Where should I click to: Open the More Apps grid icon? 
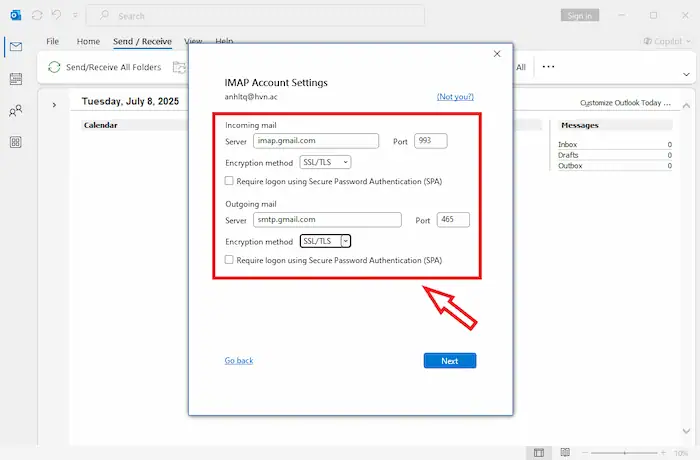pos(15,142)
